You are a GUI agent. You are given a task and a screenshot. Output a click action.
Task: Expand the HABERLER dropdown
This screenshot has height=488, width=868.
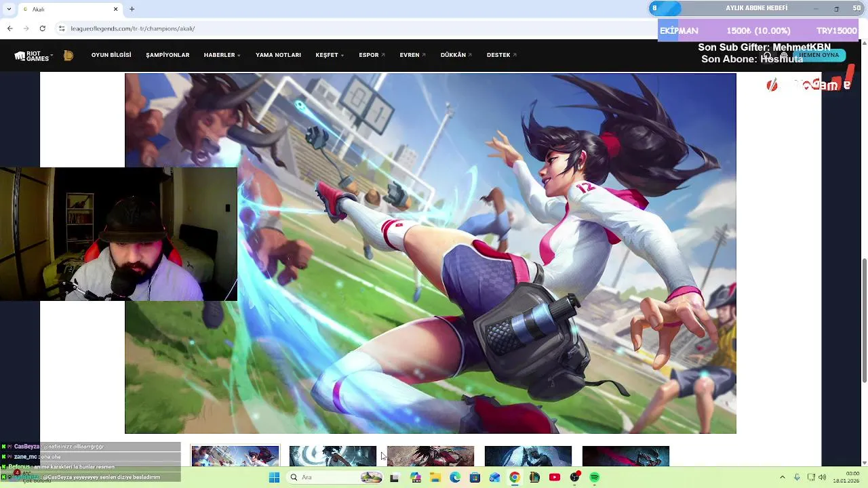point(222,55)
